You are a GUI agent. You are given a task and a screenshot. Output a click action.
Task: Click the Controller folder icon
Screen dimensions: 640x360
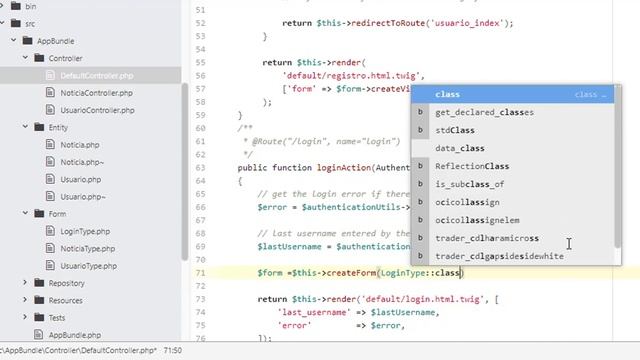click(39, 58)
